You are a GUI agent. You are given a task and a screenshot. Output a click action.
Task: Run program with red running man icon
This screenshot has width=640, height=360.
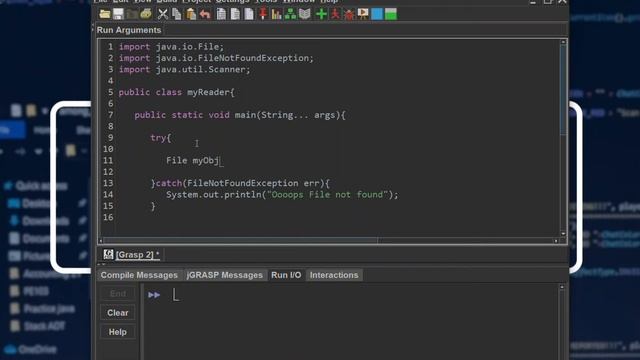335,14
